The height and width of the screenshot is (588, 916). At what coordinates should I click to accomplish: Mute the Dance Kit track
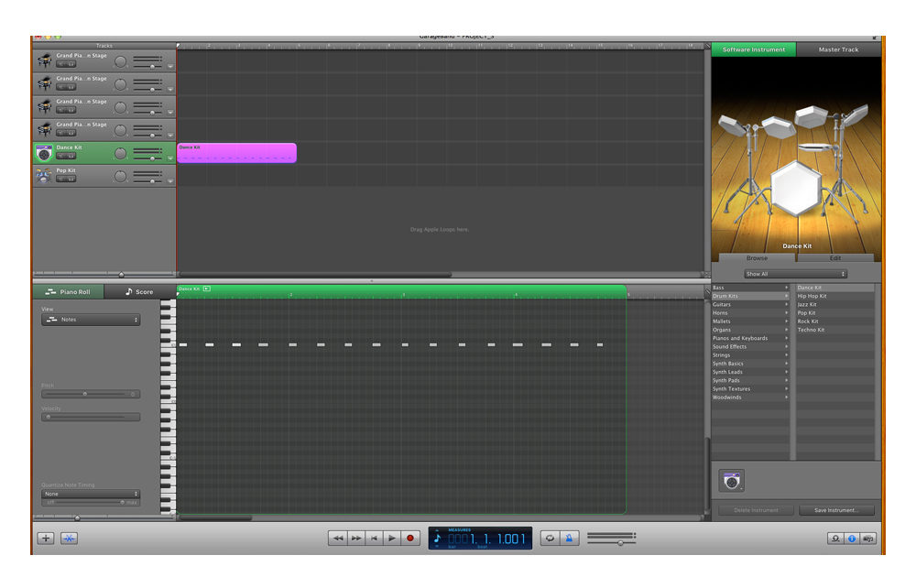[60, 157]
